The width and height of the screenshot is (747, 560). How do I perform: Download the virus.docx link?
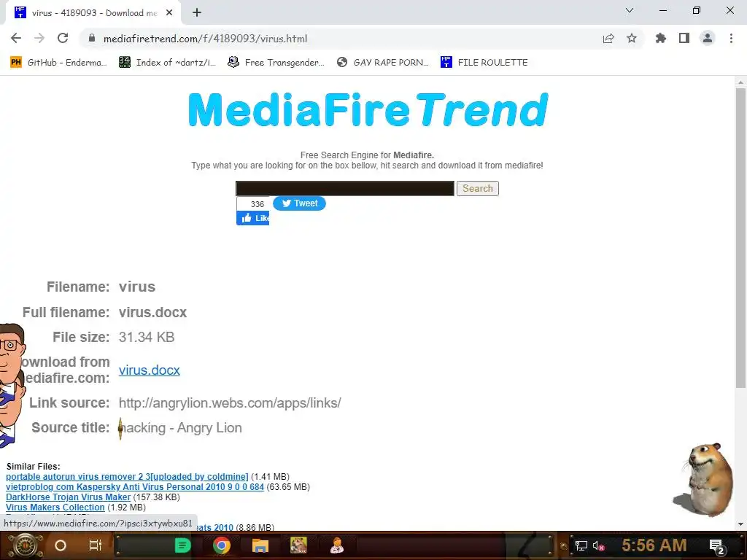[x=149, y=370]
